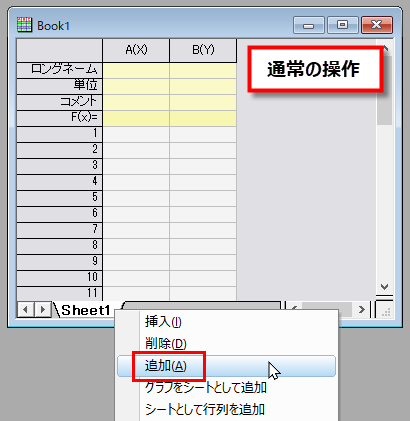The height and width of the screenshot is (421, 410).
Task: Click the horizontal scrollbar right arrow
Action: (362, 310)
